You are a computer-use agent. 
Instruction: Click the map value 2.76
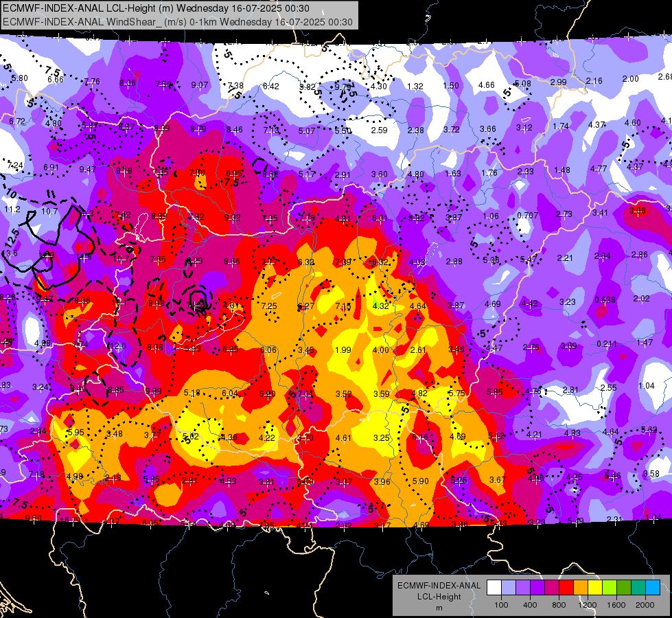pyautogui.click(x=531, y=347)
